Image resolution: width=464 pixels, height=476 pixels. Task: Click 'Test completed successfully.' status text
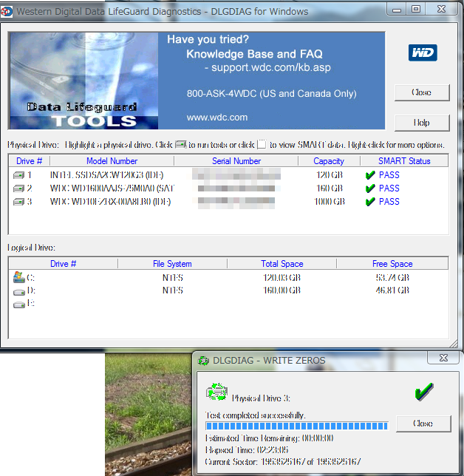coord(256,415)
